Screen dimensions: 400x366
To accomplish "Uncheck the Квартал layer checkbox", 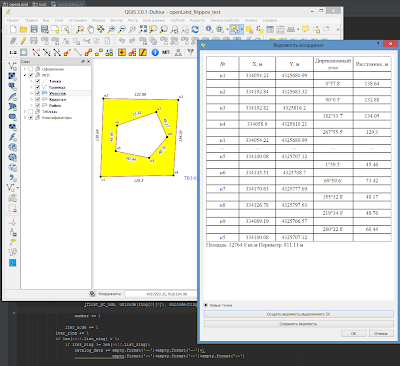I will 37,99.
